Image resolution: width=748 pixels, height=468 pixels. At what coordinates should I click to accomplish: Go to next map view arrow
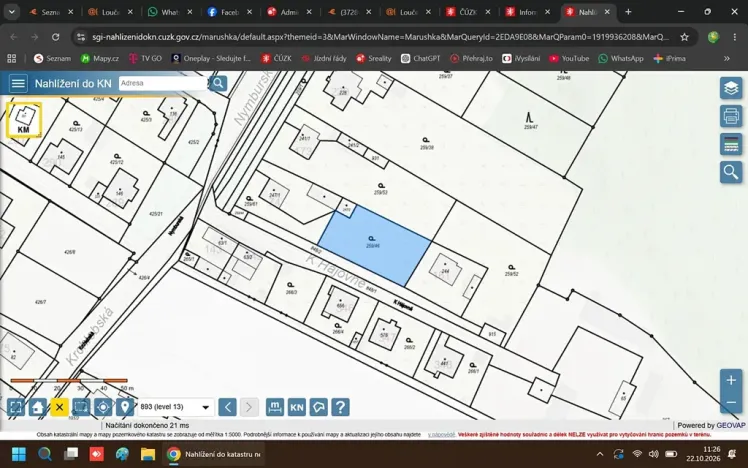click(249, 407)
